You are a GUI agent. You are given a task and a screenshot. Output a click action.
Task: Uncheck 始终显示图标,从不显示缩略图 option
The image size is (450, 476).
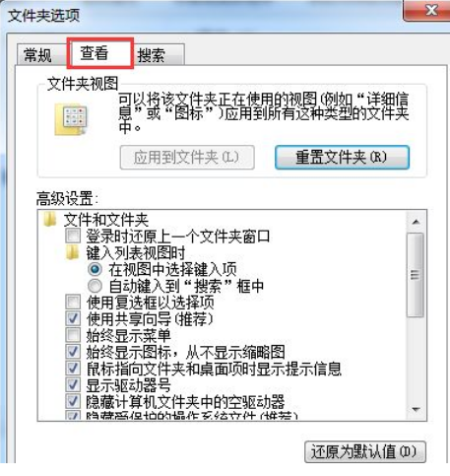pos(73,352)
